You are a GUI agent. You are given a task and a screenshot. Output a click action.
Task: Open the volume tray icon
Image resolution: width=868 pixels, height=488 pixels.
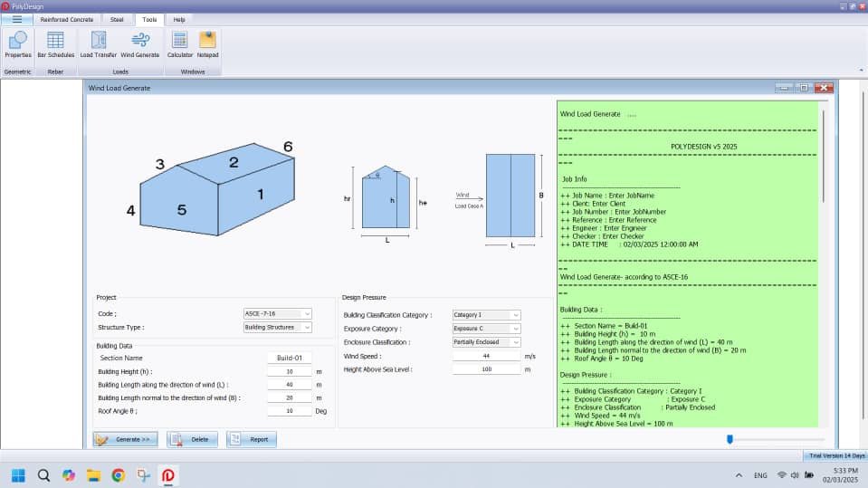pyautogui.click(x=795, y=475)
